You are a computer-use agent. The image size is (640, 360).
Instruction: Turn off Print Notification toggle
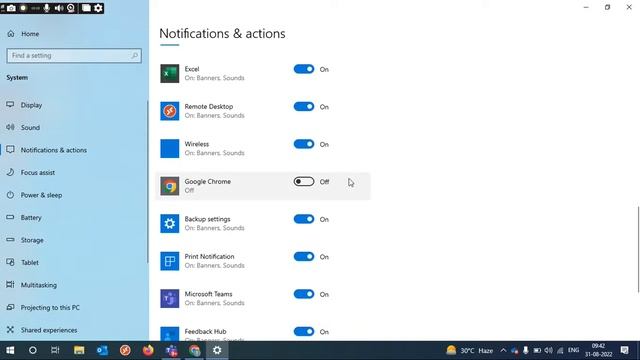point(304,257)
